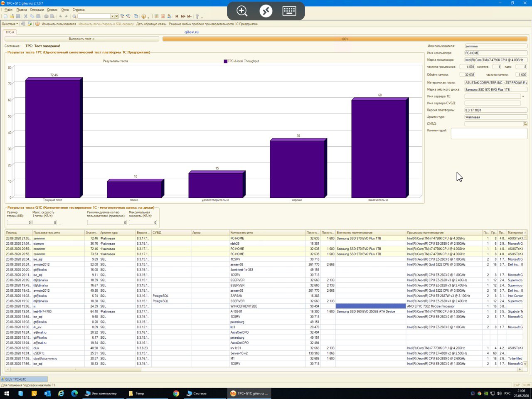The image size is (532, 399).
Task: Click the New document toolbar icon
Action: 5,16
